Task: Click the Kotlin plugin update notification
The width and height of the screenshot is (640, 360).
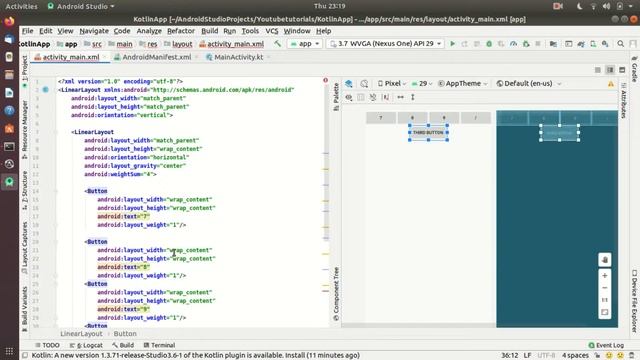Action: pyautogui.click(x=196, y=355)
